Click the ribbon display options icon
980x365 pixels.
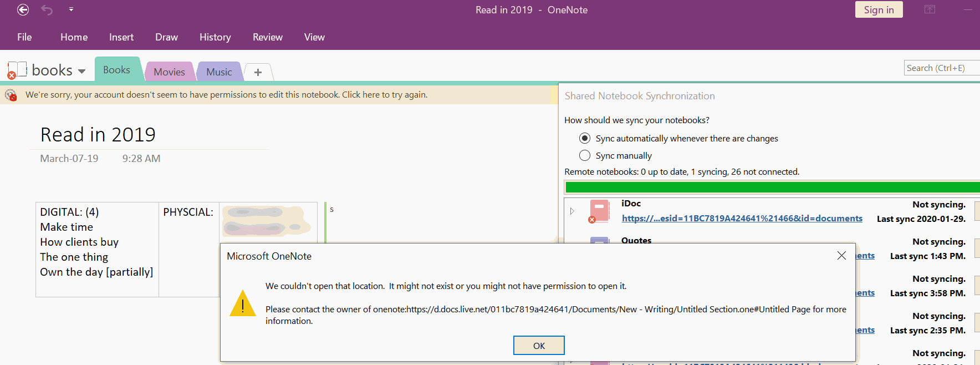[930, 9]
